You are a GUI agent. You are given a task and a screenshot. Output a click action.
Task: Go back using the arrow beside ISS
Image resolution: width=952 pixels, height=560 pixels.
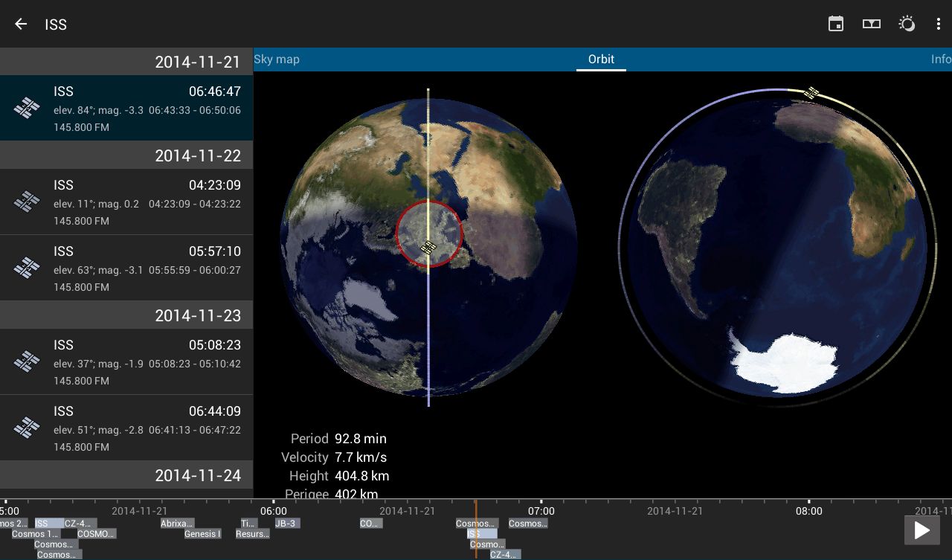(x=21, y=24)
